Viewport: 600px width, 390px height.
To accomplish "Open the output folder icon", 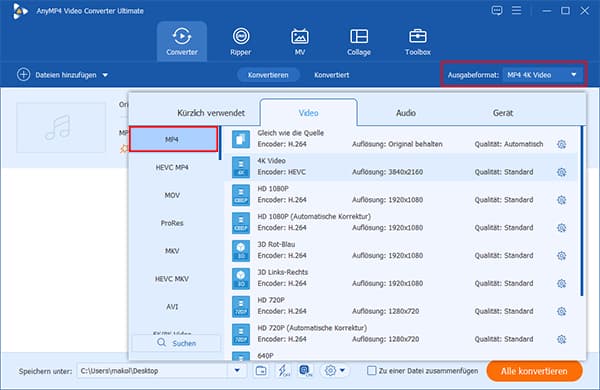I will [x=261, y=370].
